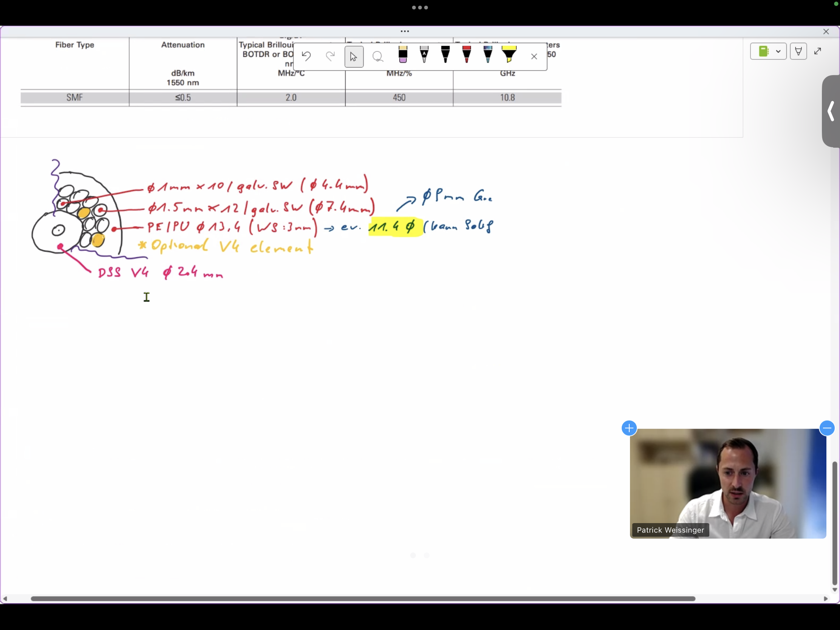This screenshot has width=840, height=630.
Task: Enlarge the video thumbnail with plus button
Action: point(629,428)
